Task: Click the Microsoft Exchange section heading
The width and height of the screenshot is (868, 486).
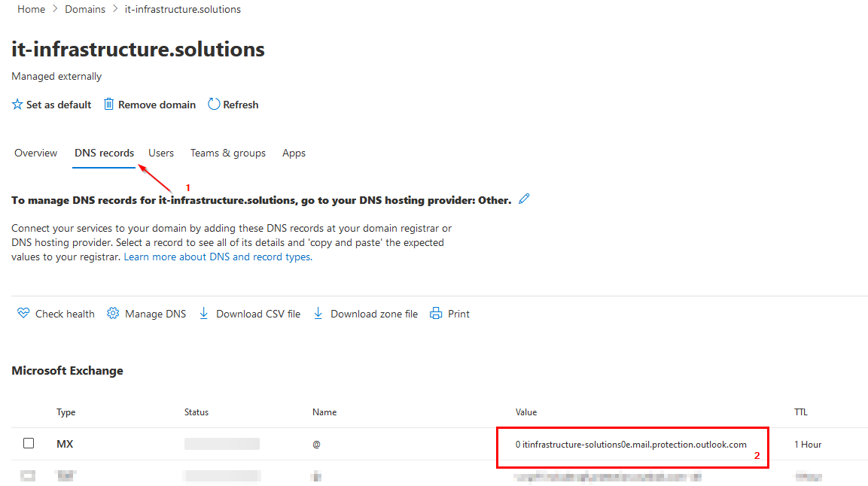Action: [68, 371]
